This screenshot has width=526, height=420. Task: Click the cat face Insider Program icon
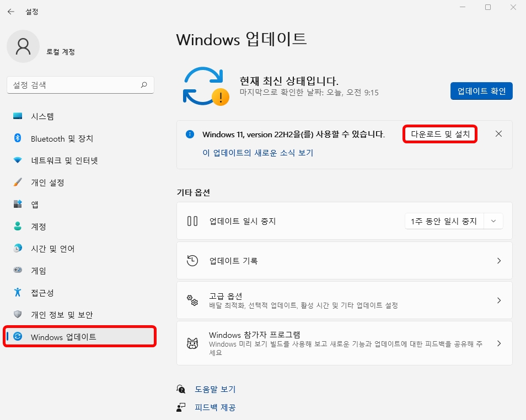click(x=192, y=343)
